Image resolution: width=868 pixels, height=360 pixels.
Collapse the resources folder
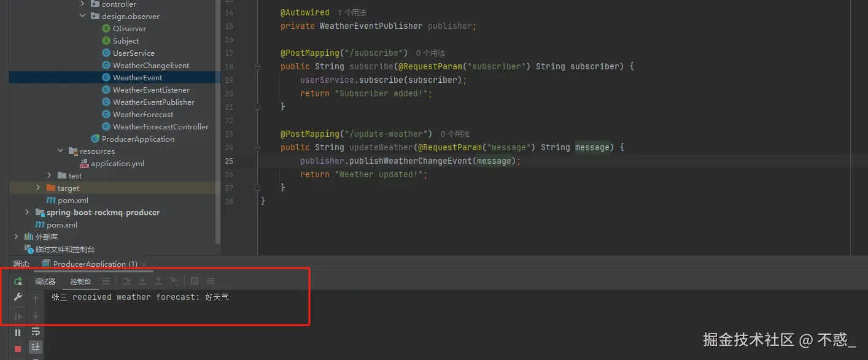pos(61,151)
